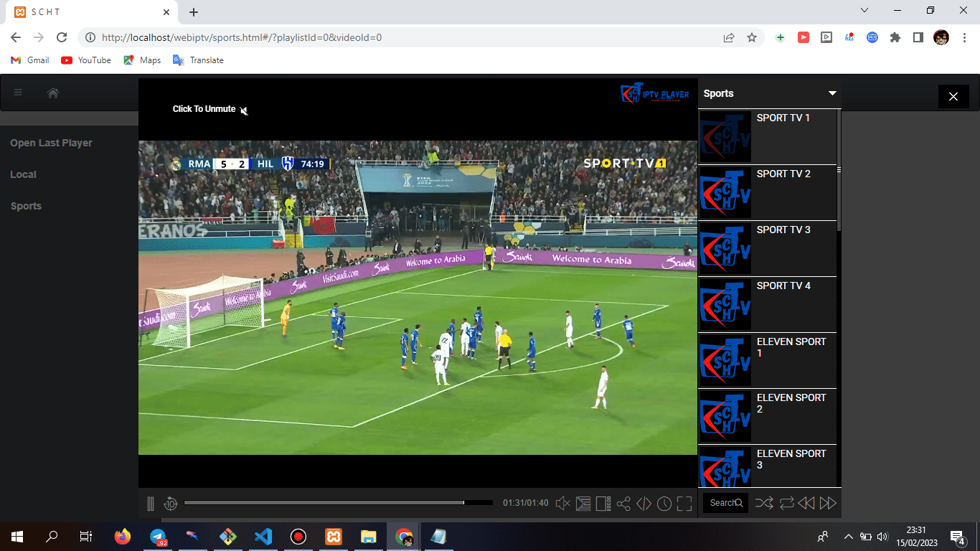Click the address bar URL
Screen dimensions: 980x551
pyautogui.click(x=242, y=37)
